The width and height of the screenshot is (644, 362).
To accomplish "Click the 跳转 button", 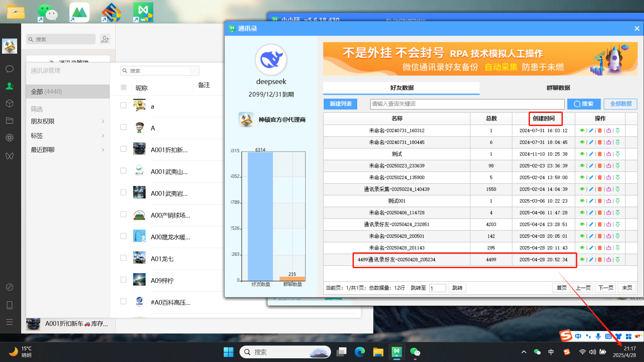I will (x=457, y=288).
